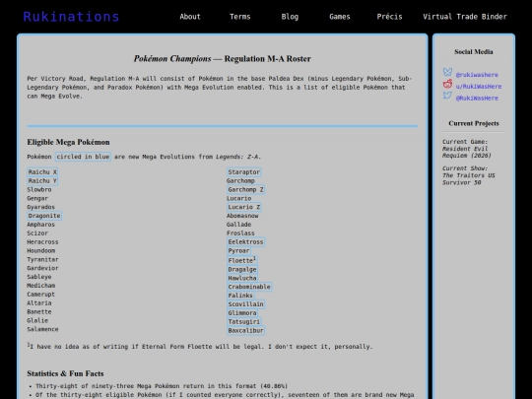Click the circled 'Lucario Z' entry
532x399 pixels.
[244, 207]
